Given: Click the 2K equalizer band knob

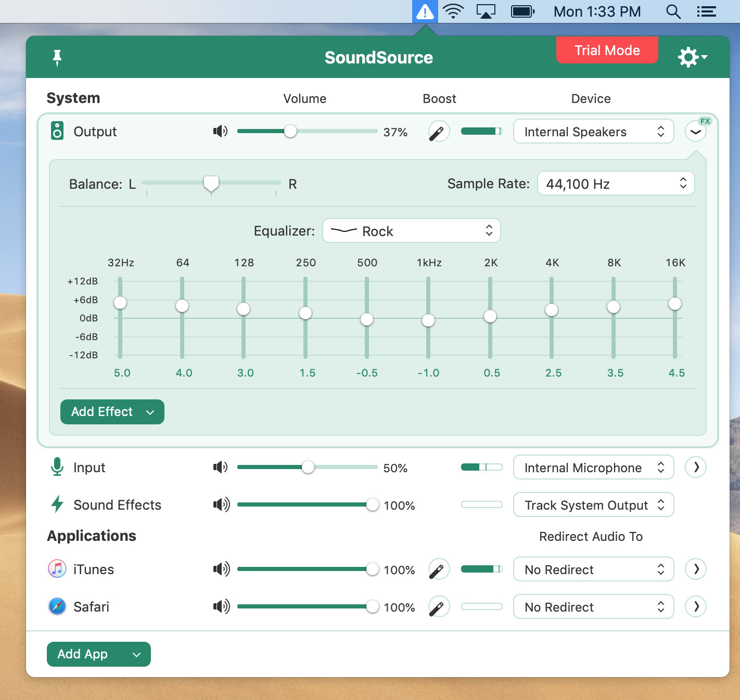Looking at the screenshot, I should click(490, 316).
